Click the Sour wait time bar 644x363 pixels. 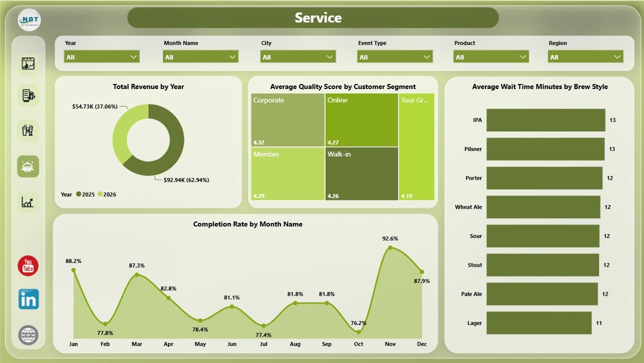[x=542, y=236]
